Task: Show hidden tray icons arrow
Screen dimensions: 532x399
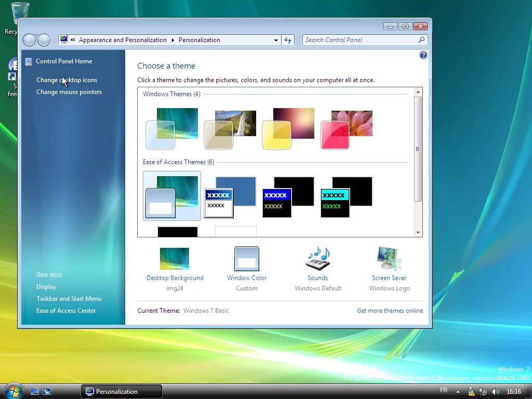Action: click(x=458, y=392)
